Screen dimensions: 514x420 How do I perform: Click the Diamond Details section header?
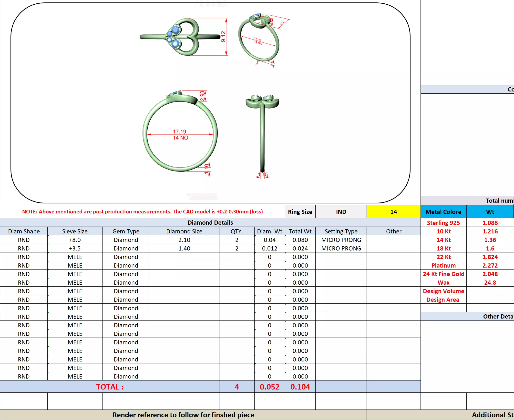210,222
